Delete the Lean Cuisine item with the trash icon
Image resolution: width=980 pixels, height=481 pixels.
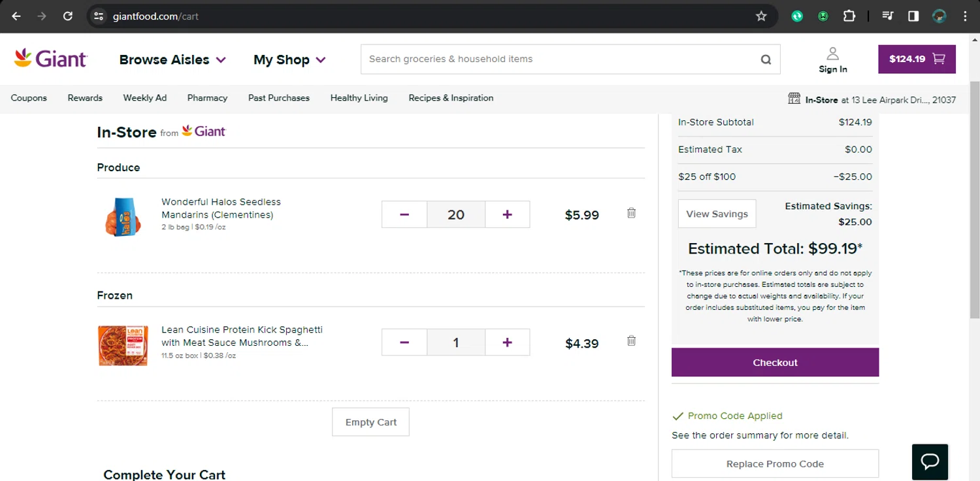631,340
